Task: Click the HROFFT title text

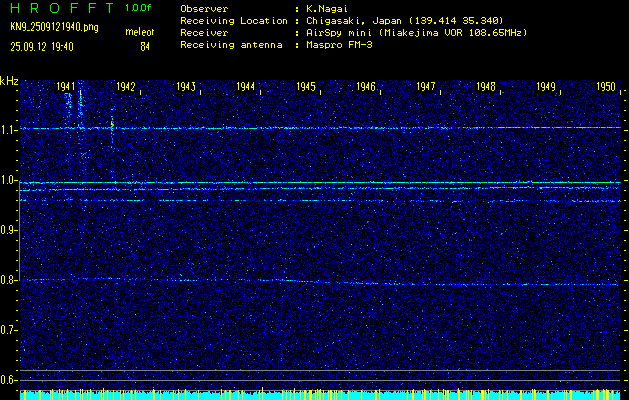Action: tap(62, 8)
